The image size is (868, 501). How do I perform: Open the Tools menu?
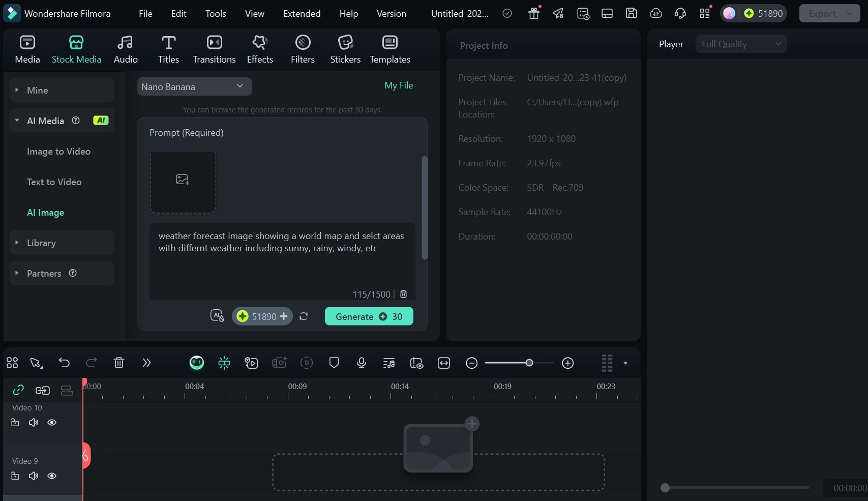(216, 14)
